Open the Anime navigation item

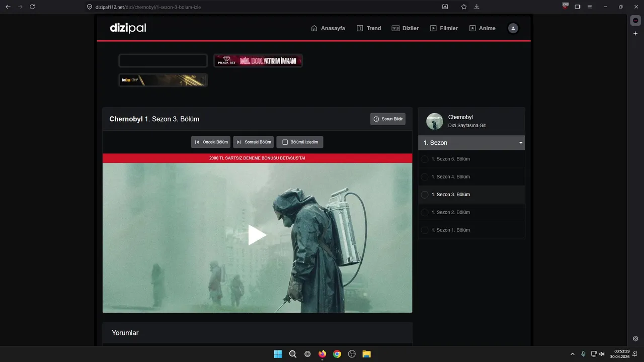coord(482,28)
